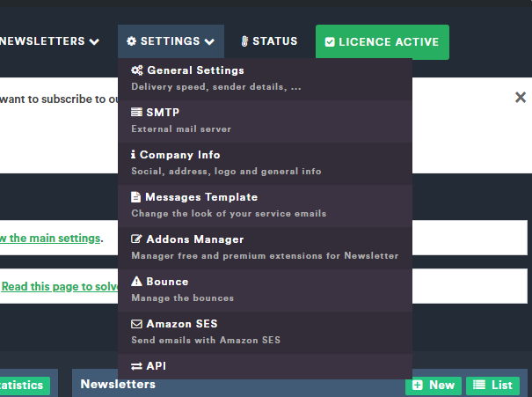Choose Manage the bounces menu entry

point(182,298)
